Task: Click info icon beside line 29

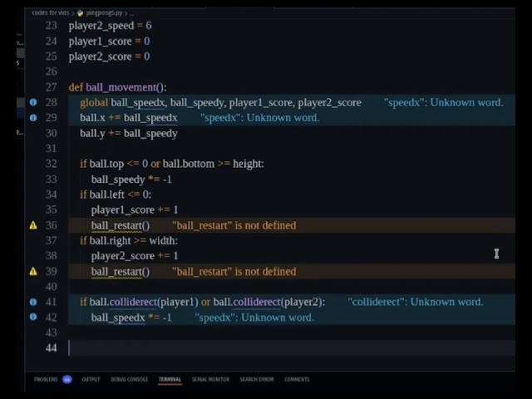Action: click(x=33, y=117)
